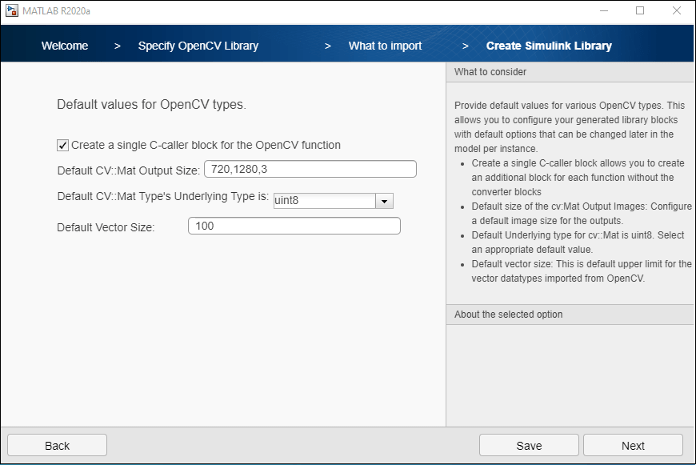This screenshot has height=465, width=696.
Task: Click the Back button
Action: pos(57,445)
